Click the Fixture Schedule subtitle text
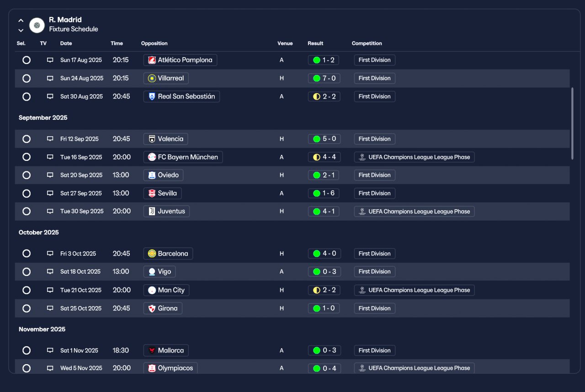Screen dimensions: 585x392 tap(74, 29)
